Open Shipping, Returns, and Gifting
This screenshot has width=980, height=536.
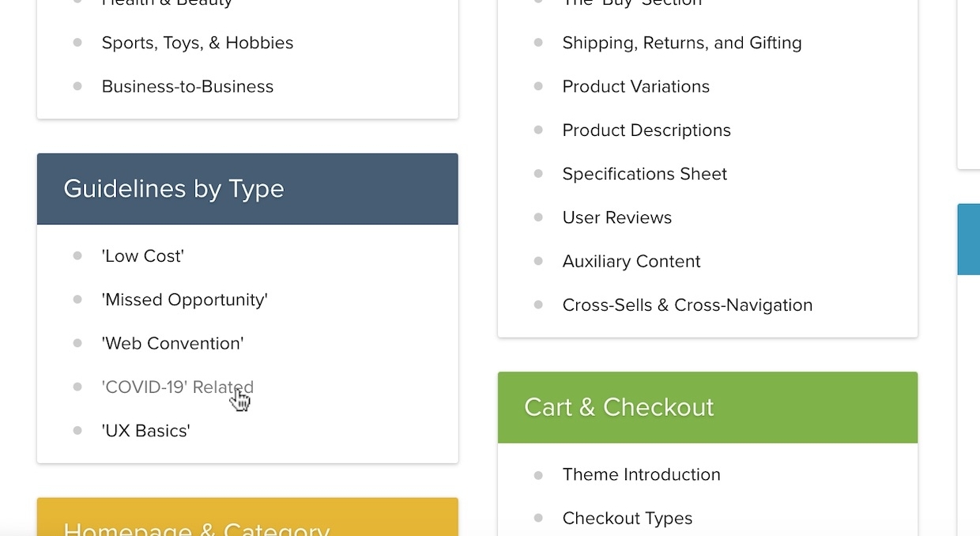[x=682, y=43]
